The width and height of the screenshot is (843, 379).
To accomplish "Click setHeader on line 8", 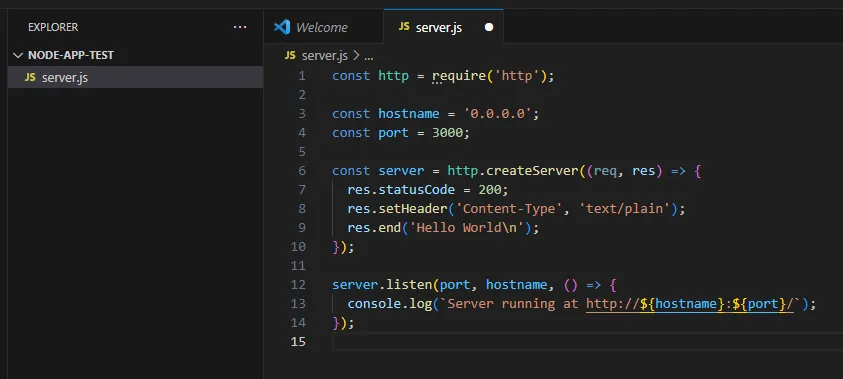I will point(413,209).
